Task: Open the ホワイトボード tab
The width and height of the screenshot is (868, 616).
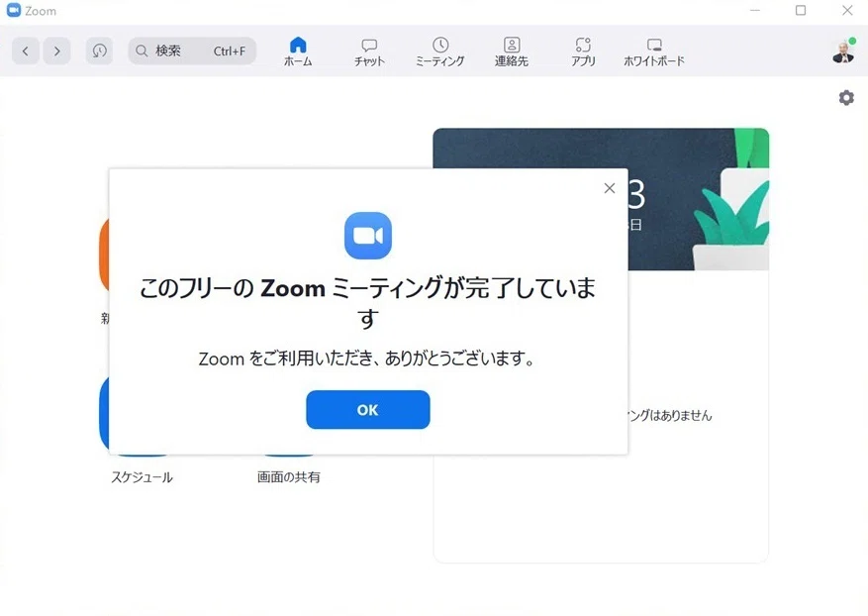Action: pos(654,52)
